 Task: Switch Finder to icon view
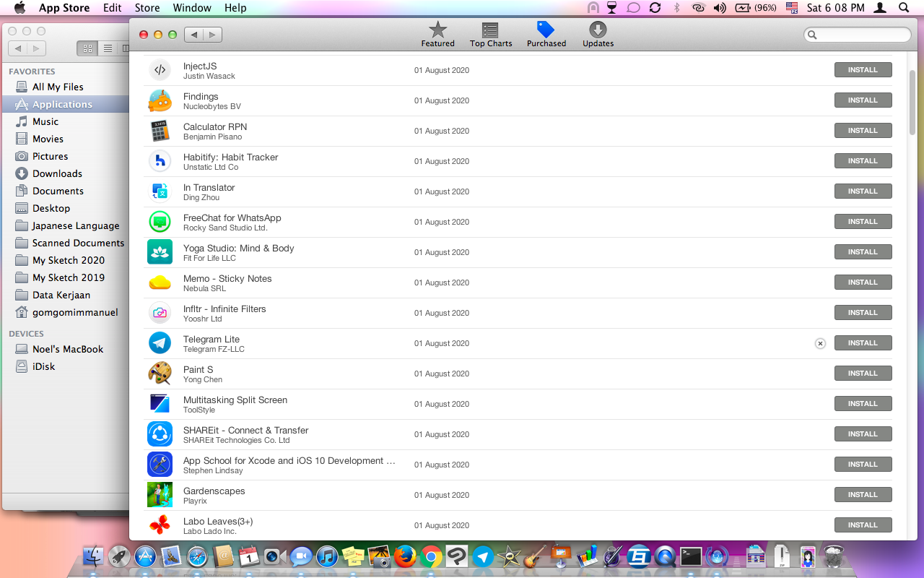click(x=87, y=48)
